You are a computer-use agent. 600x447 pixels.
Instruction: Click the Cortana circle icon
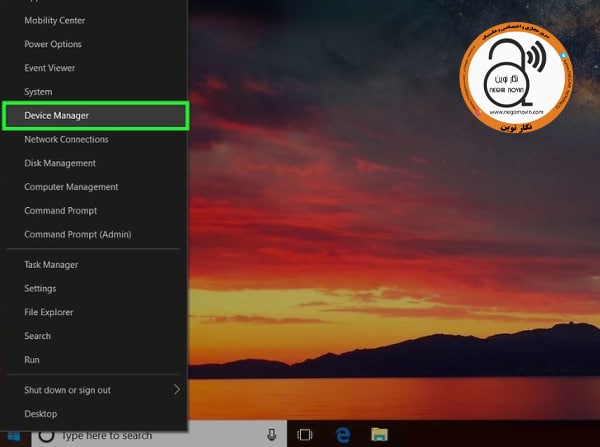[x=46, y=436]
